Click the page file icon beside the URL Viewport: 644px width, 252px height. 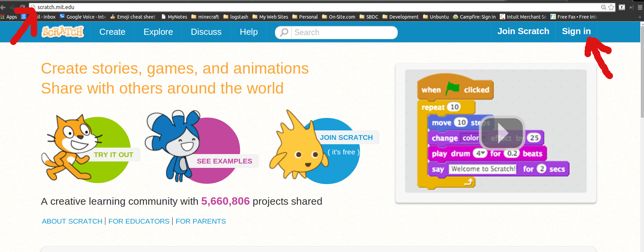33,7
